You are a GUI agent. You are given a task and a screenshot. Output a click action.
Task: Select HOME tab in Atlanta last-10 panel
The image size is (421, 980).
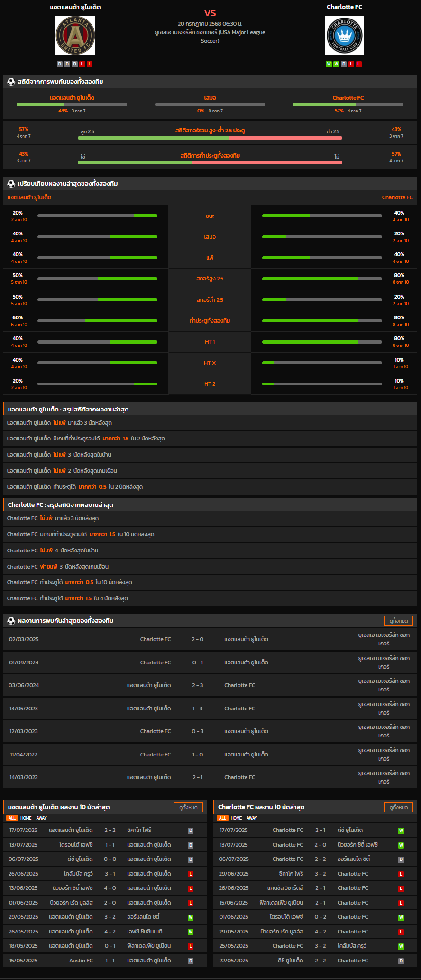point(26,818)
